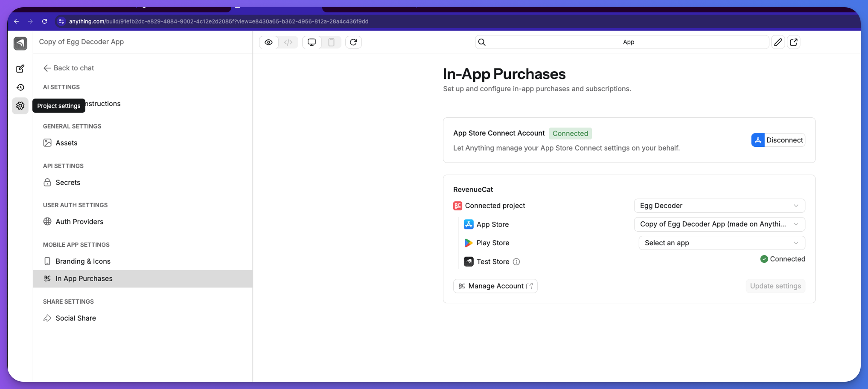The image size is (868, 389).
Task: Click the Branding phone icon
Action: (47, 261)
